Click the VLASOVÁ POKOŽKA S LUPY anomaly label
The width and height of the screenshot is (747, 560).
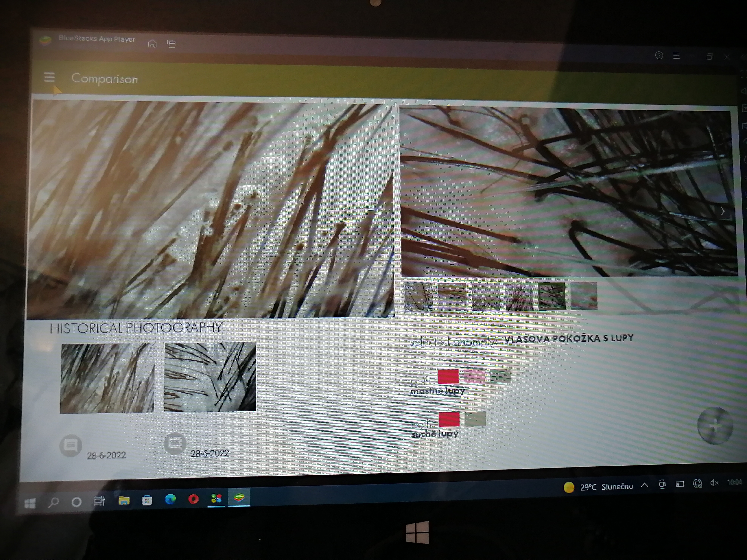569,339
